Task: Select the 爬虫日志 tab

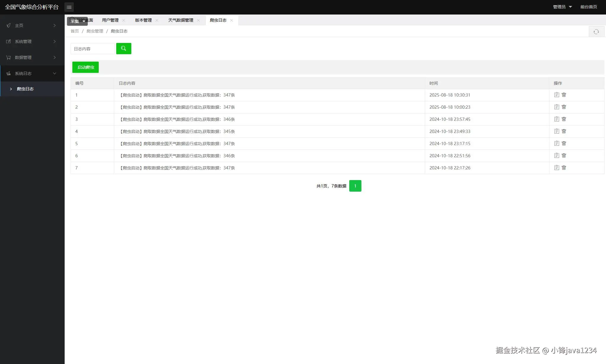Action: [x=218, y=20]
